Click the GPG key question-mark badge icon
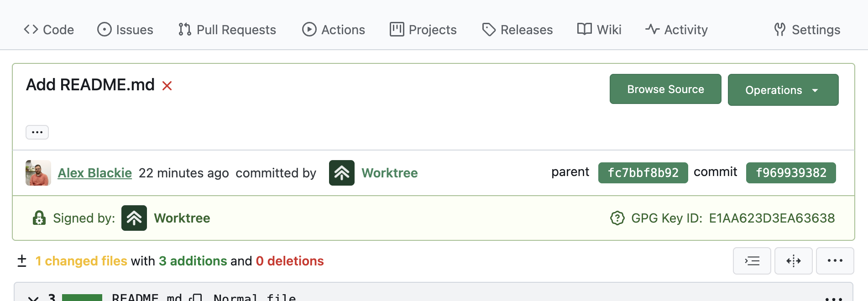This screenshot has width=868, height=301. point(617,218)
